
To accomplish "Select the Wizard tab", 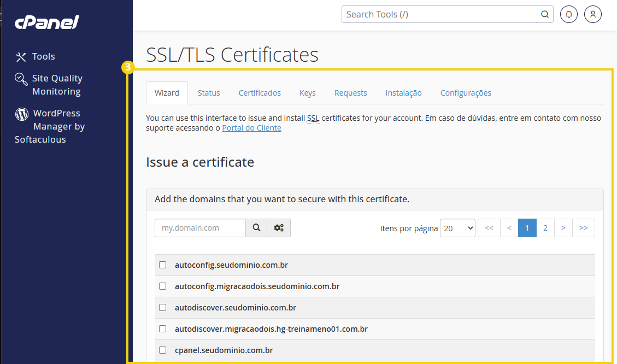I will point(167,93).
